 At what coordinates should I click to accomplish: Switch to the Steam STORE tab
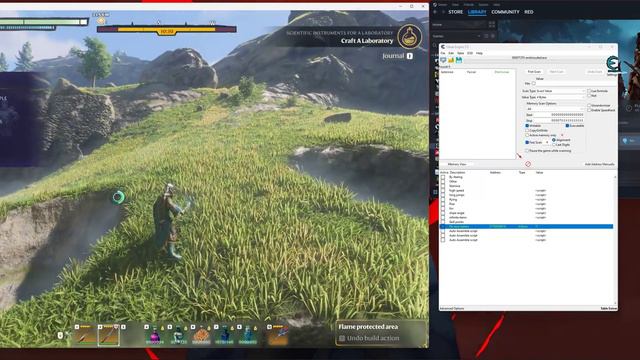[456, 12]
